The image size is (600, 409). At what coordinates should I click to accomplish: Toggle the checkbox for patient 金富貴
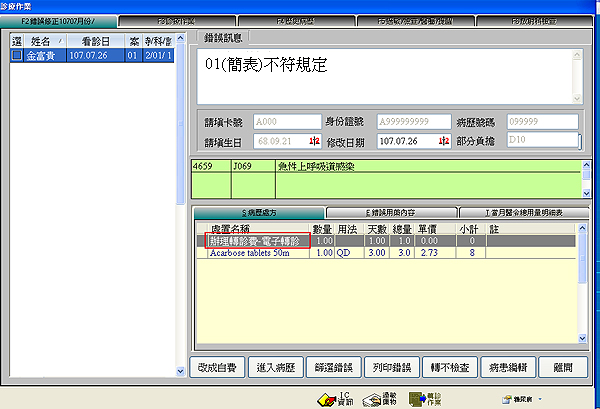(x=16, y=57)
